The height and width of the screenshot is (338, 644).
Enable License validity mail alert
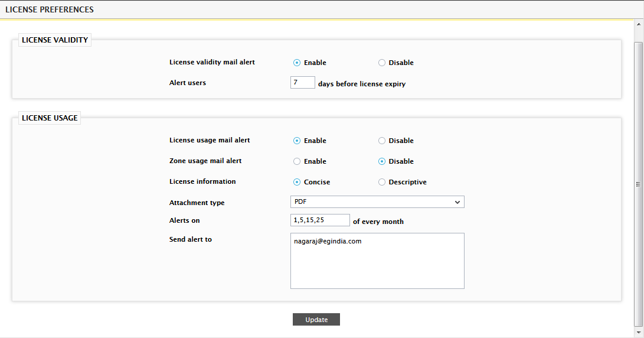[x=297, y=63]
